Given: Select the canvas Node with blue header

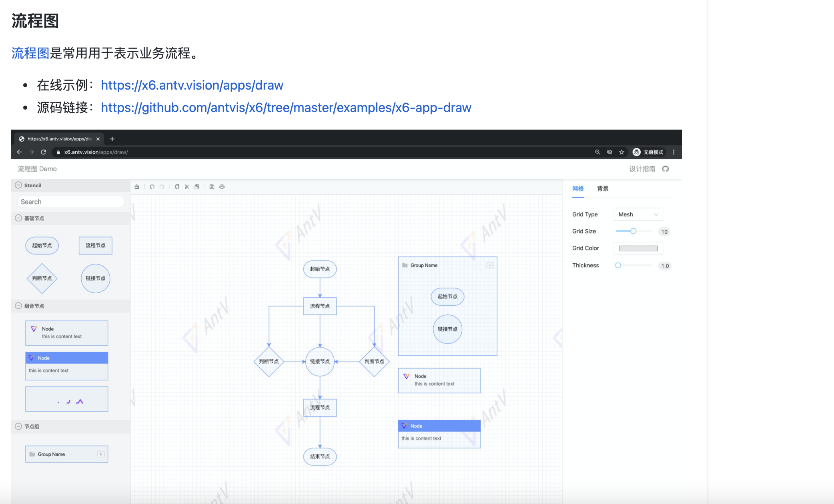Looking at the screenshot, I should pos(439,434).
